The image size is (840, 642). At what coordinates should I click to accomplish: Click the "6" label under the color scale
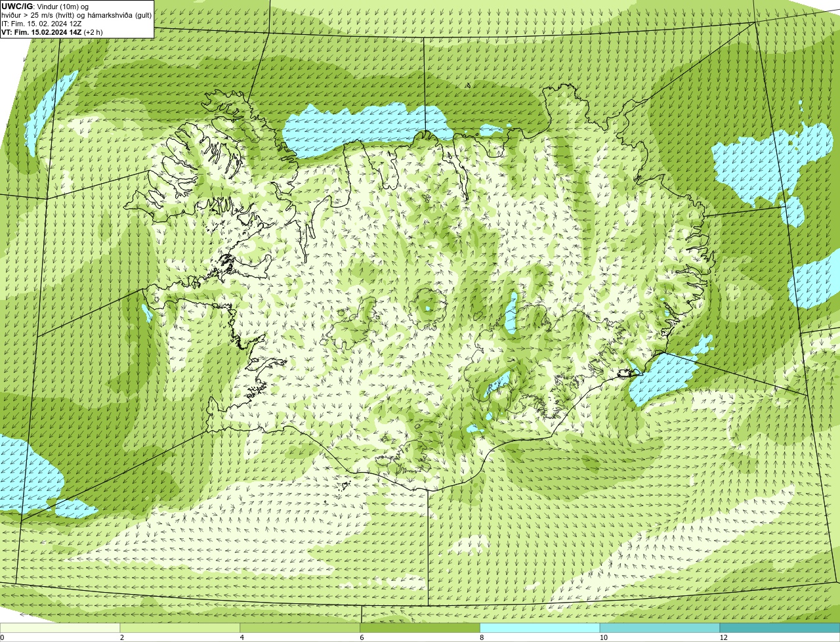[x=362, y=637]
